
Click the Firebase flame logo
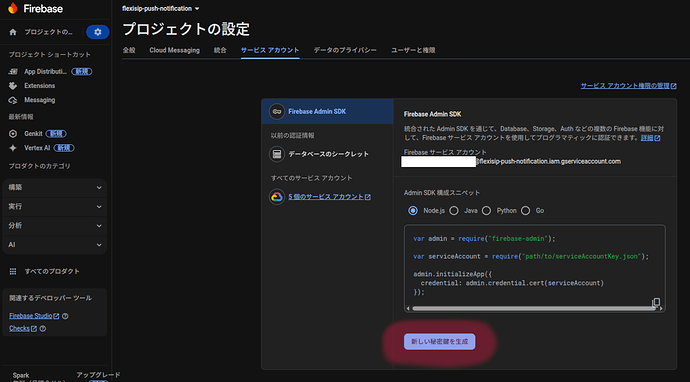pos(12,8)
